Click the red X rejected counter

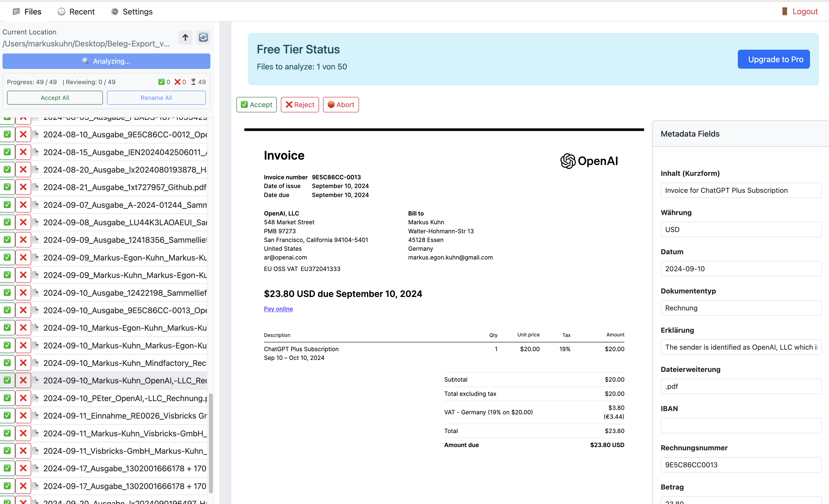[178, 82]
